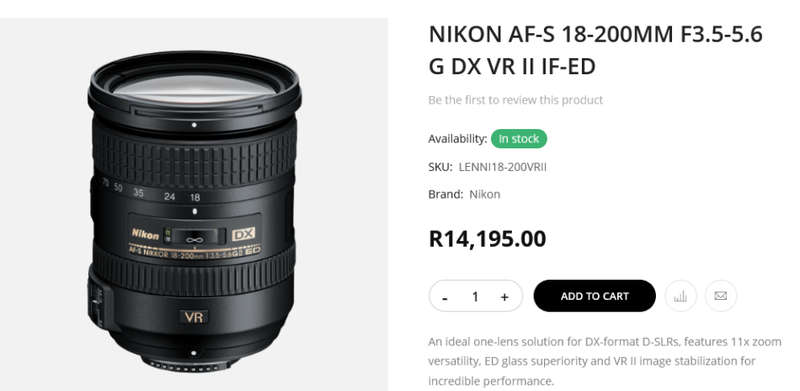Decrease quantity with the minus button

point(445,298)
